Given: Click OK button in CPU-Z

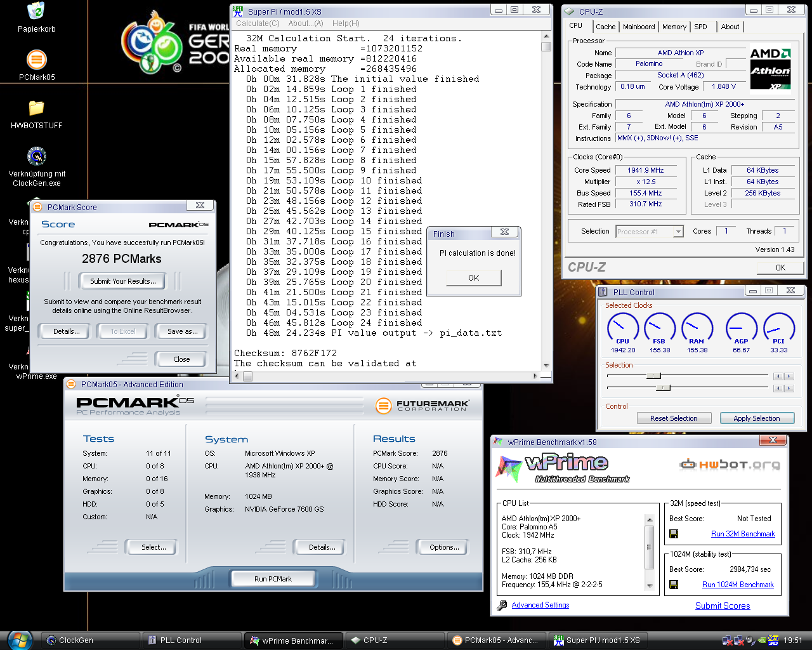Looking at the screenshot, I should click(x=780, y=267).
